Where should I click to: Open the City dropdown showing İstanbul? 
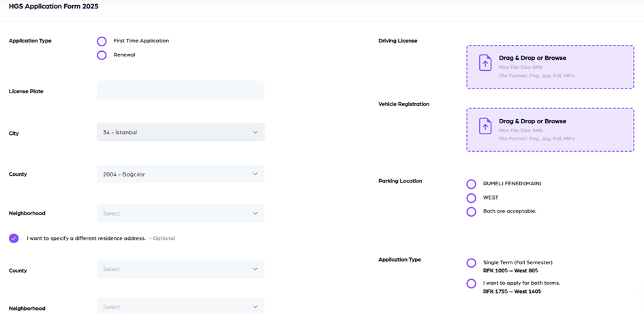pos(180,132)
